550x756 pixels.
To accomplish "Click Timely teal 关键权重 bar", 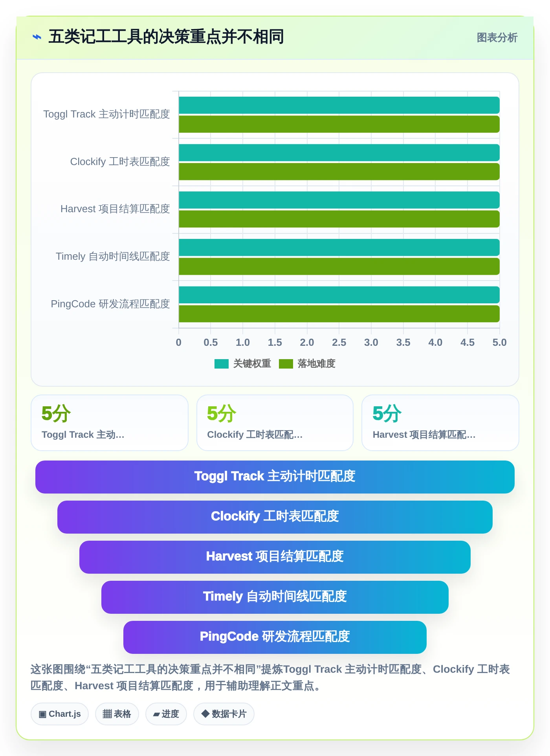I will tap(339, 248).
